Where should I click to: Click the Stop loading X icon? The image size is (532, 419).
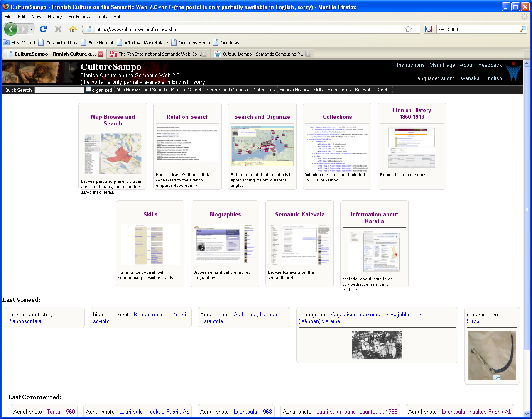click(x=58, y=29)
